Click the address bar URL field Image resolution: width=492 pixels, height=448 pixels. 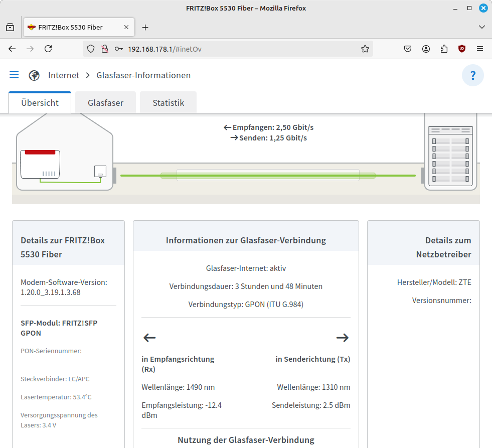click(228, 49)
